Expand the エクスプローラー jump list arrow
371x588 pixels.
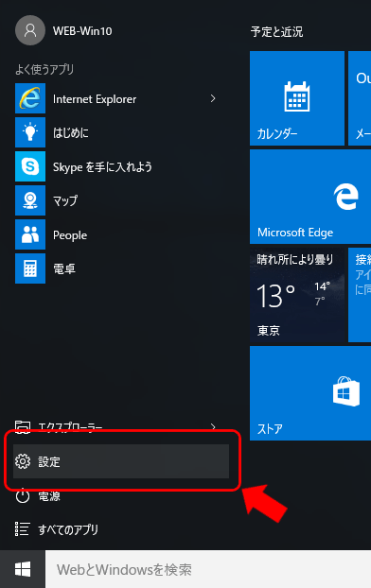tap(213, 426)
